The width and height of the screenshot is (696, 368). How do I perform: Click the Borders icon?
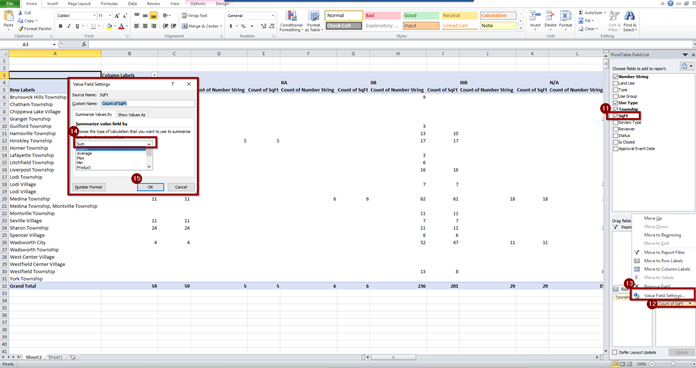(93, 26)
